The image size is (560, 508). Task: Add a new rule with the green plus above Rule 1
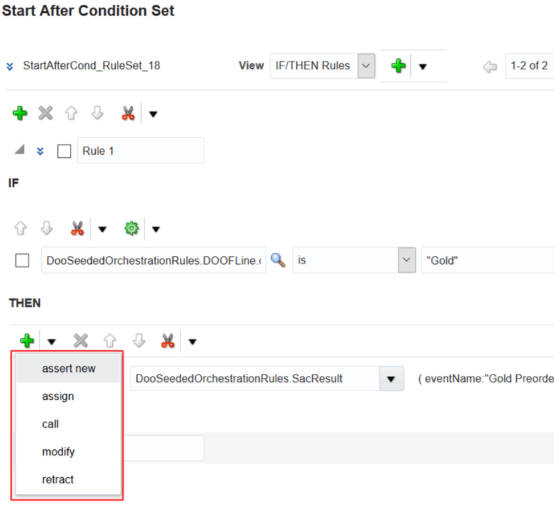tap(20, 113)
